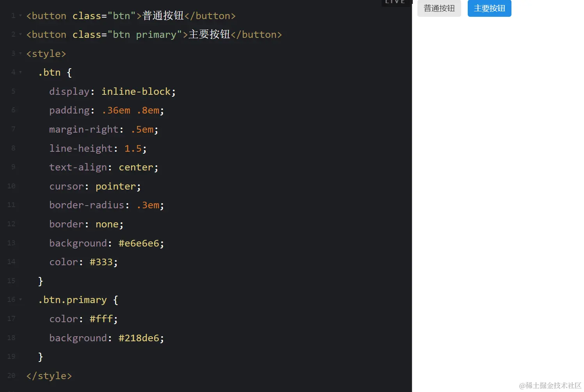
Task: Click the 'text-align: center;' declaration
Action: (x=104, y=167)
